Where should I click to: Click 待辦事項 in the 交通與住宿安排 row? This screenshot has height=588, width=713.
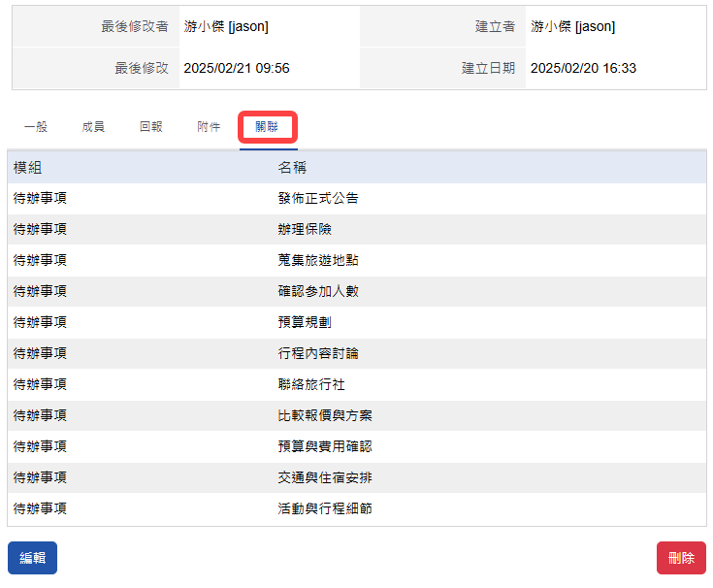(x=40, y=477)
